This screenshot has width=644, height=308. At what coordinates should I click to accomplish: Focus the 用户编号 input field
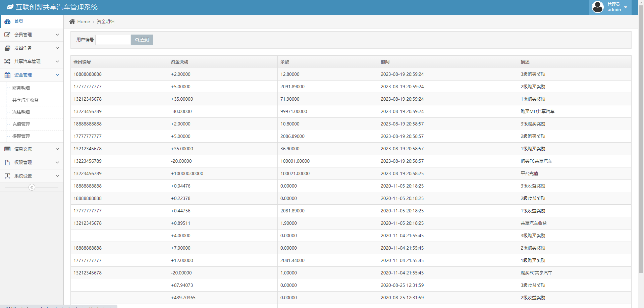(113, 40)
